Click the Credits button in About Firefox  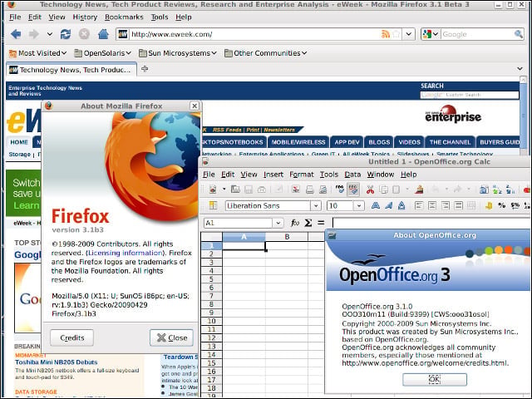click(72, 337)
